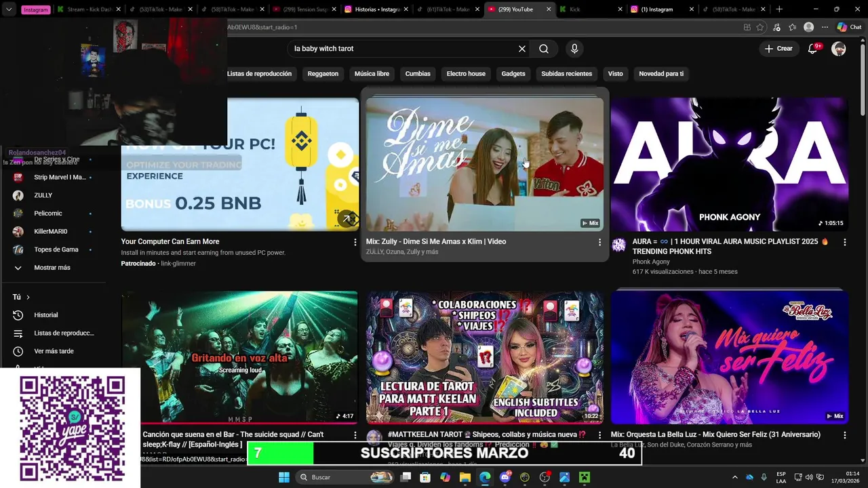Show hidden system tray icons
The image size is (868, 488).
734,477
